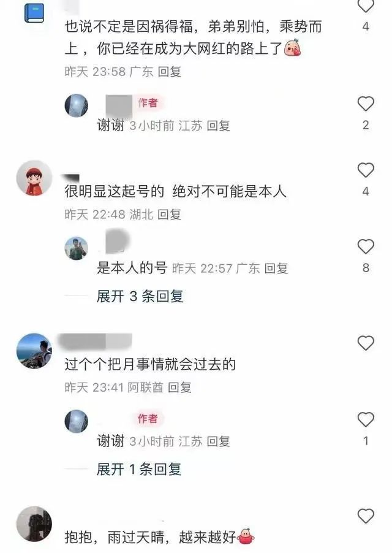This screenshot has height=553, width=392.
Task: Tap the first 作者 badge
Action: pyautogui.click(x=148, y=102)
